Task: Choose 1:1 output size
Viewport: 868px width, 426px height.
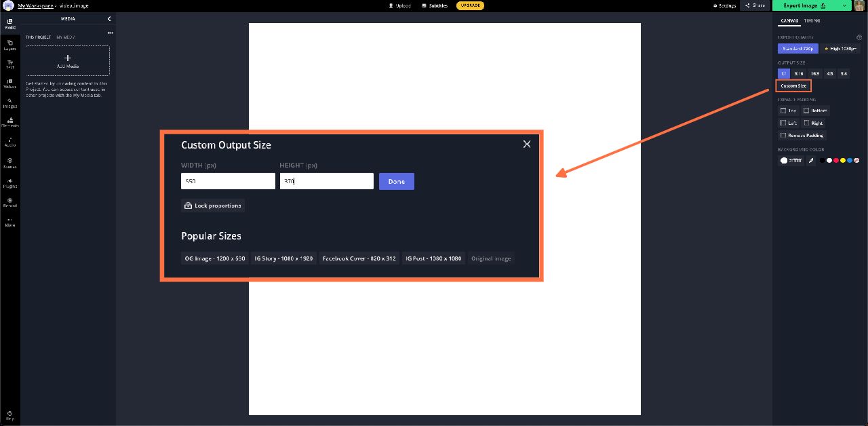Action: pyautogui.click(x=784, y=73)
